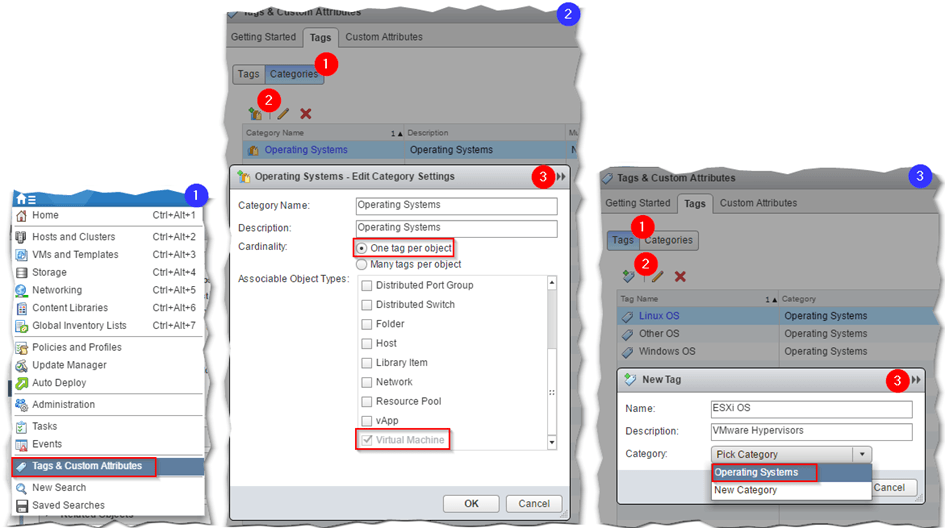Click New Category icon in toolbar
Viewport: 945px width, 528px height.
click(256, 113)
